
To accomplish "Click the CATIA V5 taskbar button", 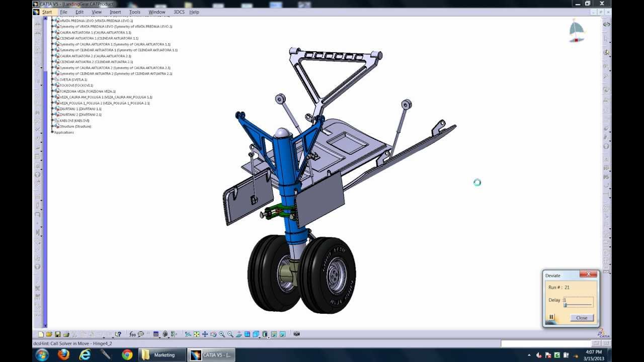I will tap(212, 355).
